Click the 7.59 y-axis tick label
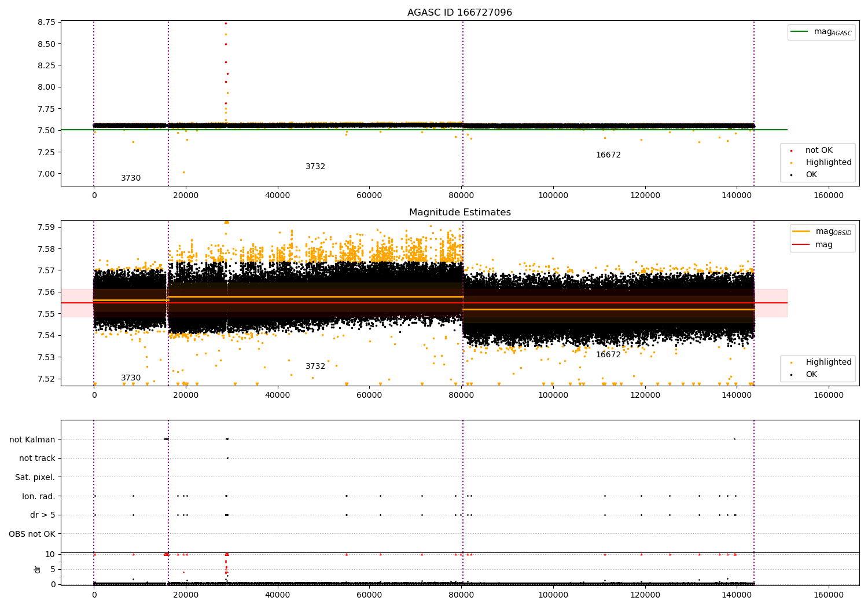The image size is (868, 608). 46,227
